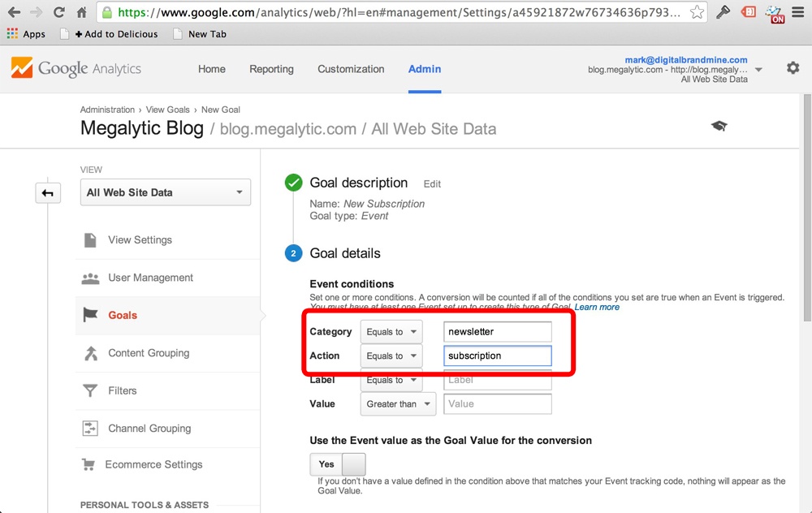Click the browser forward arrow
812x513 pixels.
pos(36,12)
